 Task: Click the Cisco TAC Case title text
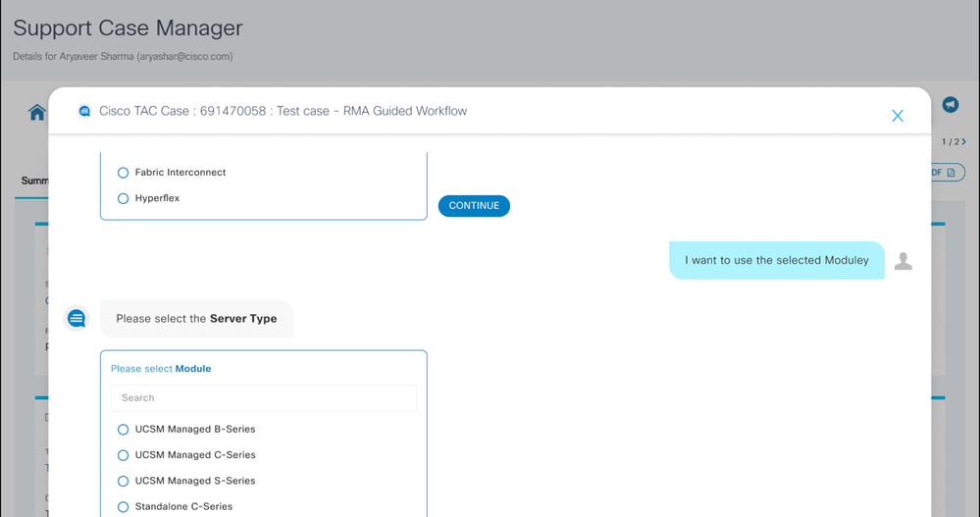coord(284,111)
